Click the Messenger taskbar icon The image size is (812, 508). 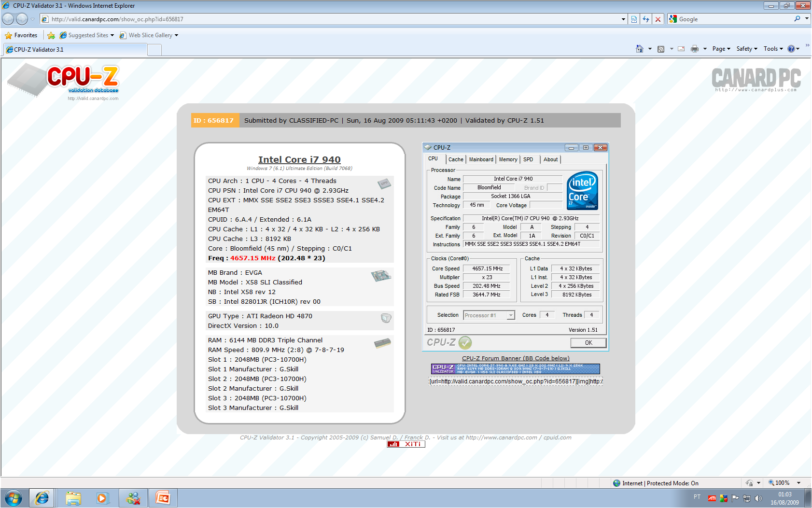(133, 498)
